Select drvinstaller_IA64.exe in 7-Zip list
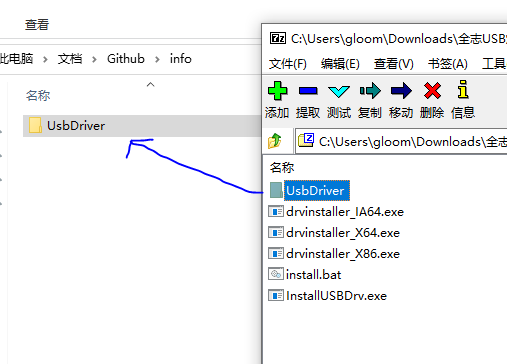 [345, 212]
